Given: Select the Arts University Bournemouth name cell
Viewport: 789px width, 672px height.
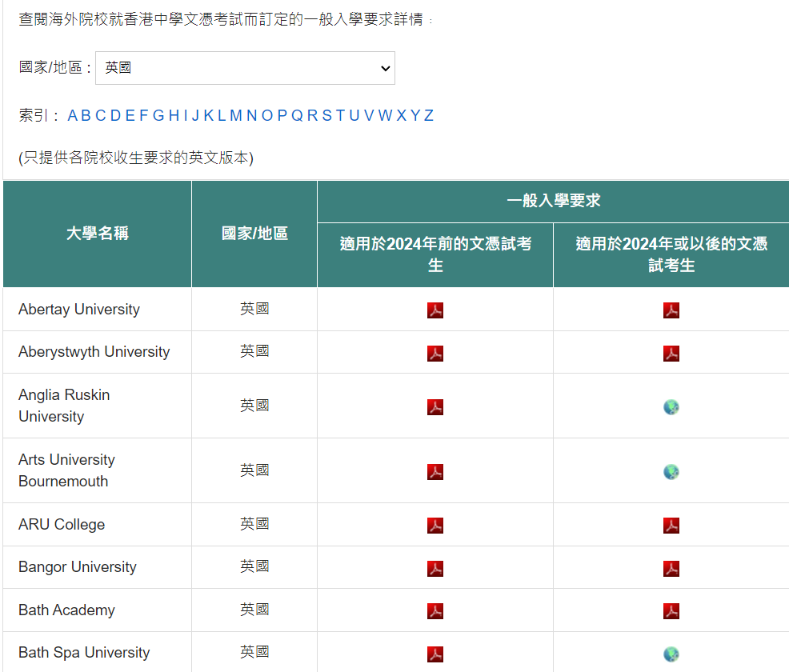Looking at the screenshot, I should (97, 470).
